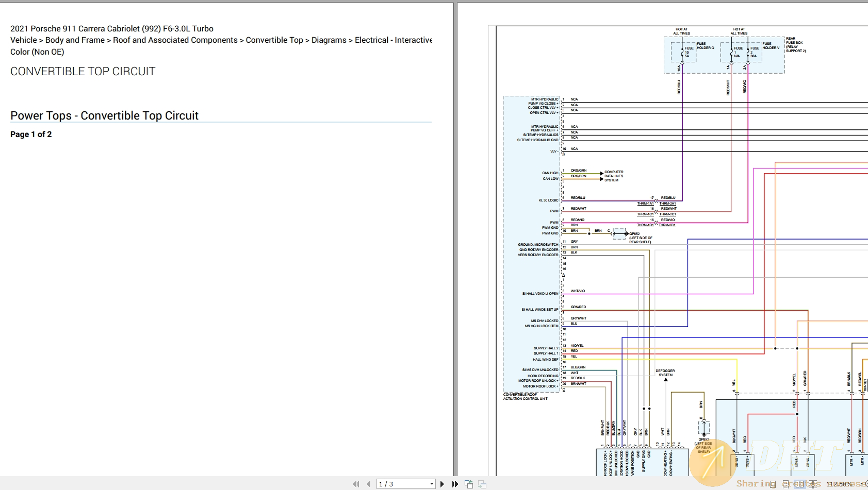The image size is (868, 490).
Task: Switch to single page view layout
Action: tap(773, 484)
